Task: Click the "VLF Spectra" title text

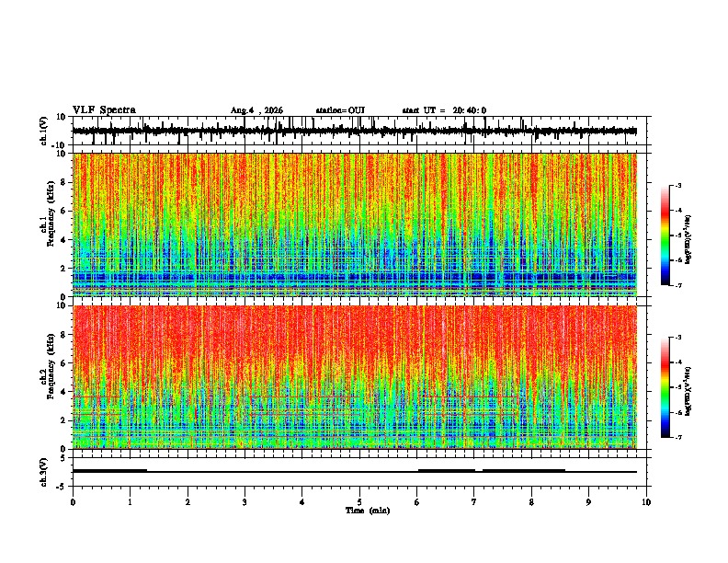Action: pyautogui.click(x=104, y=110)
